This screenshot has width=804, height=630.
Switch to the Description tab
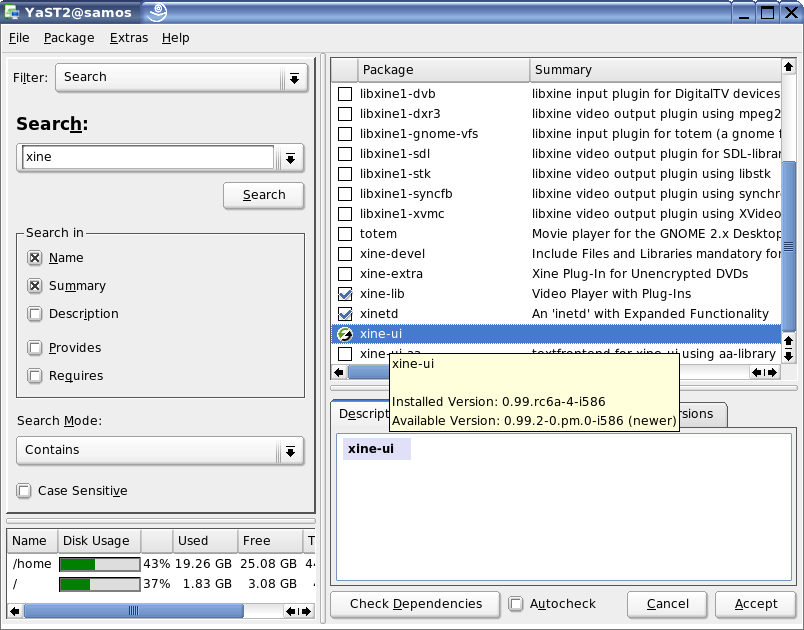point(361,414)
